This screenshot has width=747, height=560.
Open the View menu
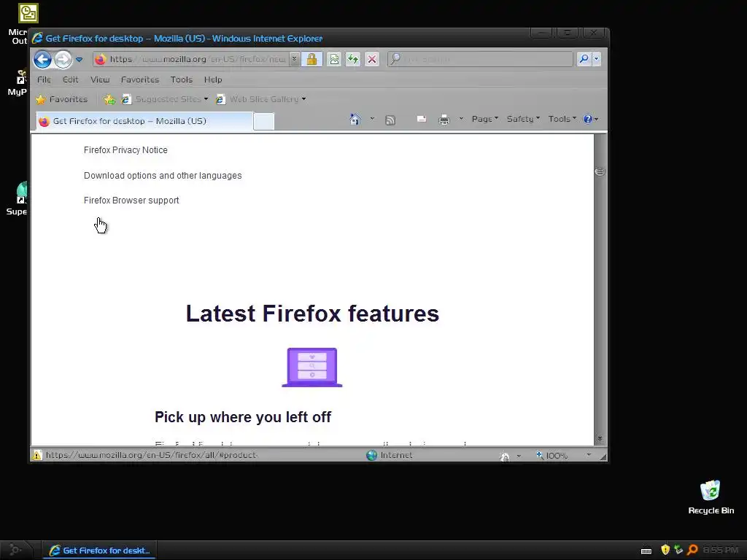point(100,79)
